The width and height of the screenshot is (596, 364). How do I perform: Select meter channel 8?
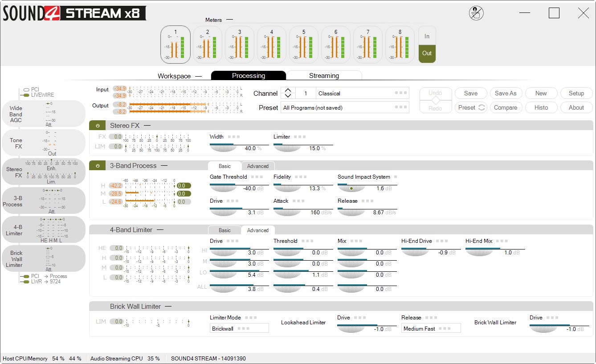point(400,45)
